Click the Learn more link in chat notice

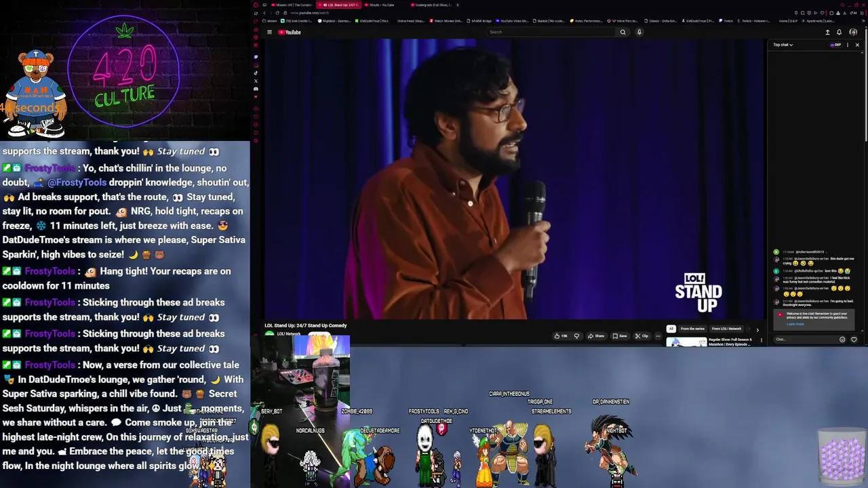coord(795,324)
